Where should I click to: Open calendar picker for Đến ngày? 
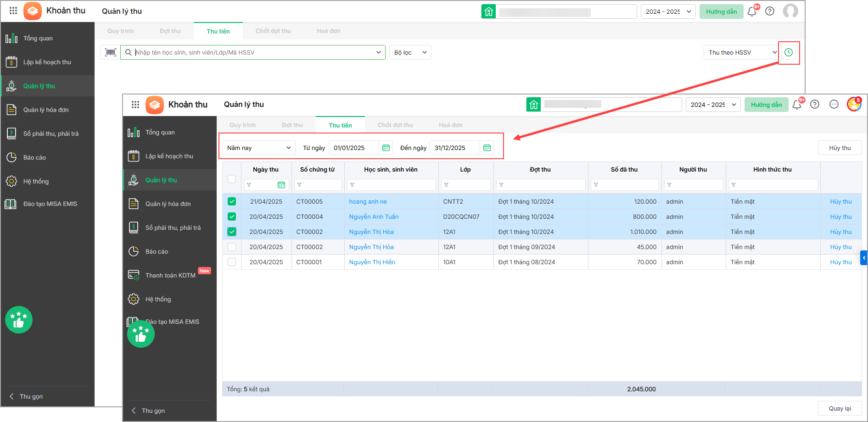point(487,148)
